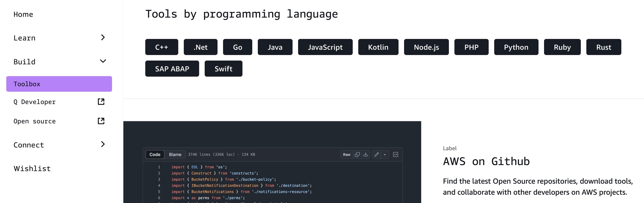Choose the .Net language button
Screen dimensions: 644x203
(x=201, y=47)
